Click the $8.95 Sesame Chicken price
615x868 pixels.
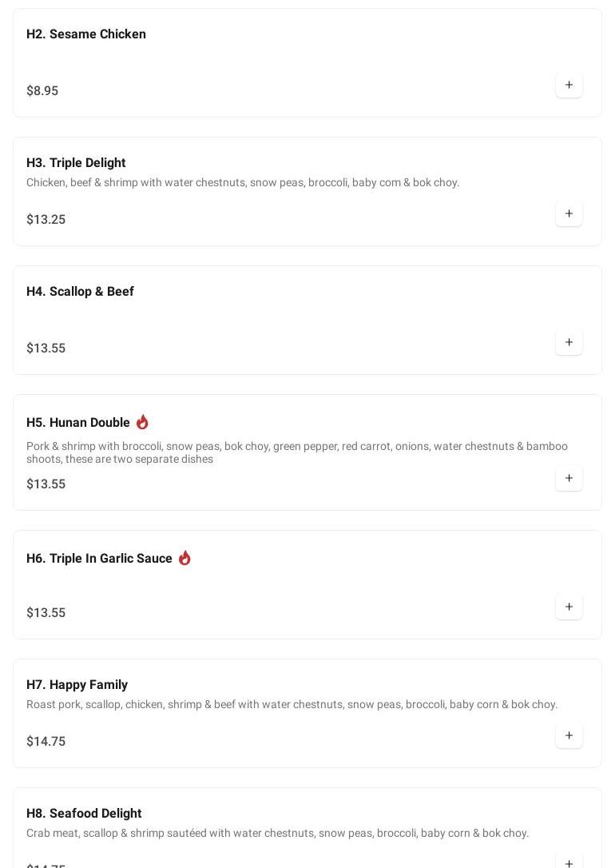(42, 91)
